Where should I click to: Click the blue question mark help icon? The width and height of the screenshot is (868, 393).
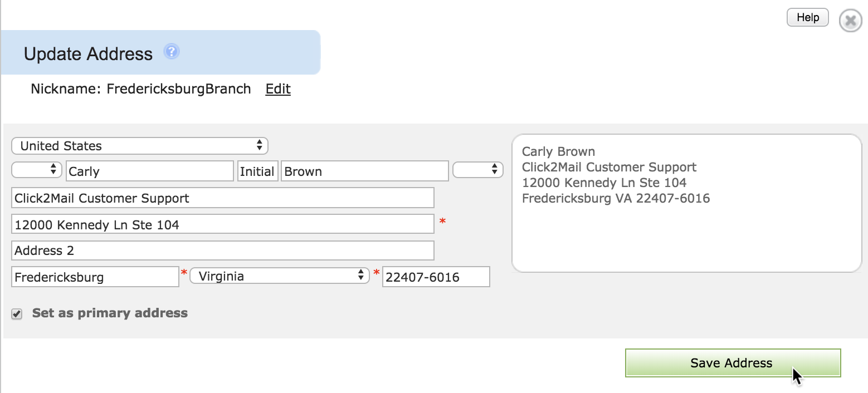pyautogui.click(x=172, y=52)
